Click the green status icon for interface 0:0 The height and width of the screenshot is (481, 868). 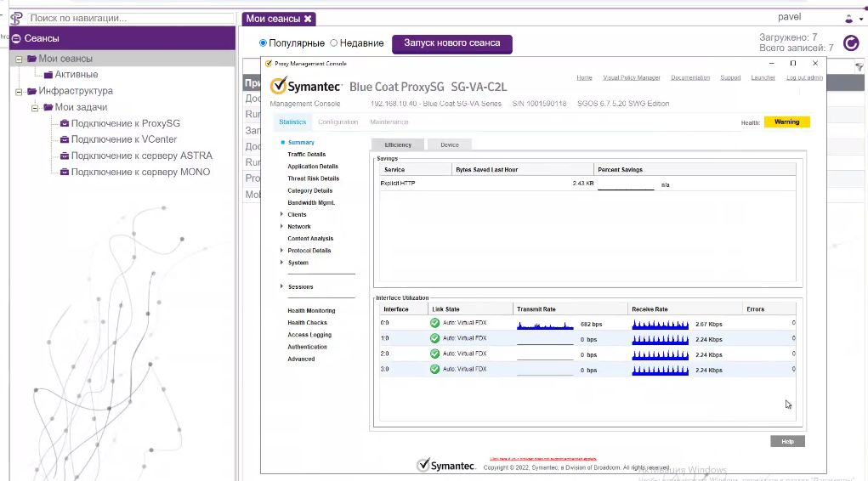434,324
